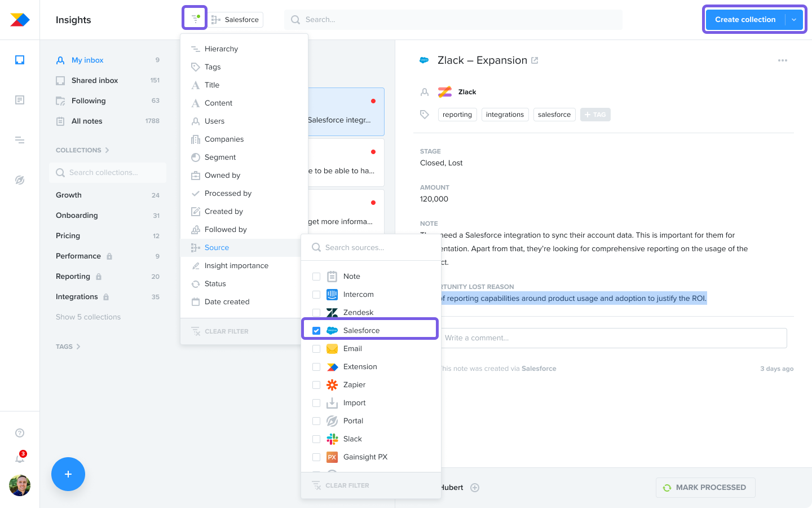The width and height of the screenshot is (812, 508).
Task: Expand the TAGS section chevron
Action: click(78, 347)
